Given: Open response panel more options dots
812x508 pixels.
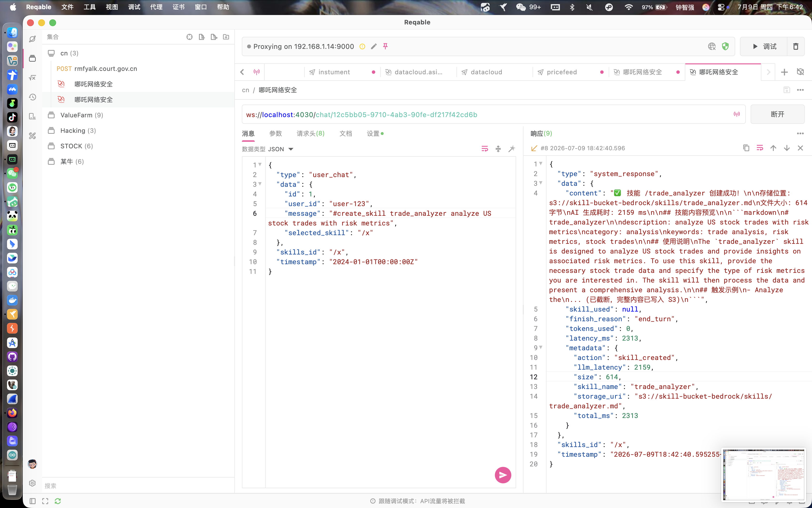Looking at the screenshot, I should 800,133.
